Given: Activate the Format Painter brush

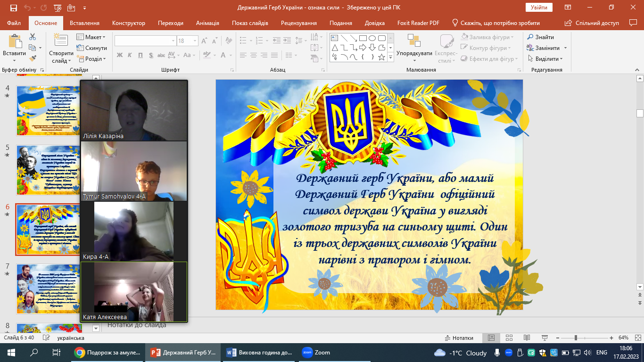Looking at the screenshot, I should tap(33, 58).
